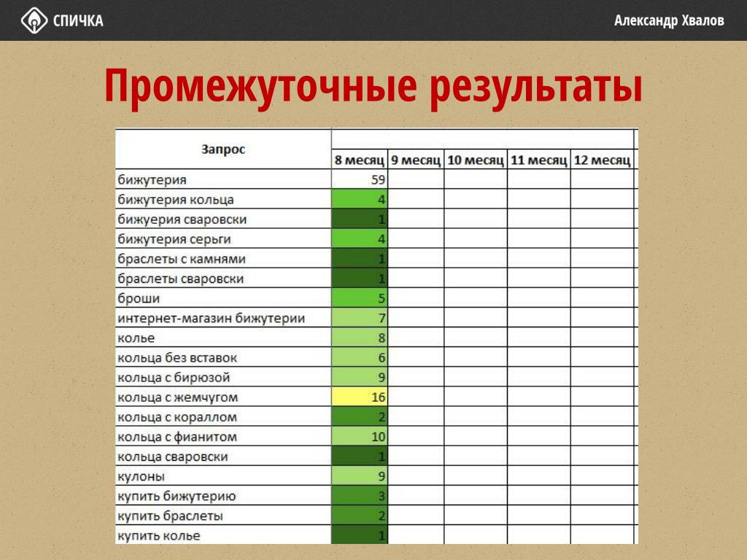Click the empty 9 месяц cell for бижутерия
The height and width of the screenshot is (560, 747).
pos(417,179)
